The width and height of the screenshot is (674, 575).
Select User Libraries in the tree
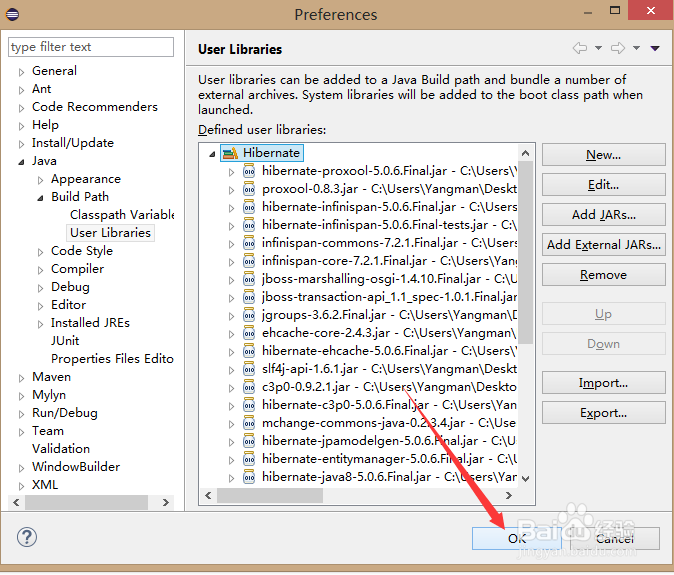coord(110,233)
